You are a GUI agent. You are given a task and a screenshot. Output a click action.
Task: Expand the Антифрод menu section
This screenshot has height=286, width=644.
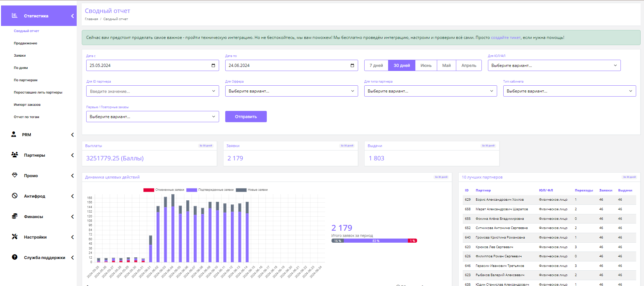point(72,196)
